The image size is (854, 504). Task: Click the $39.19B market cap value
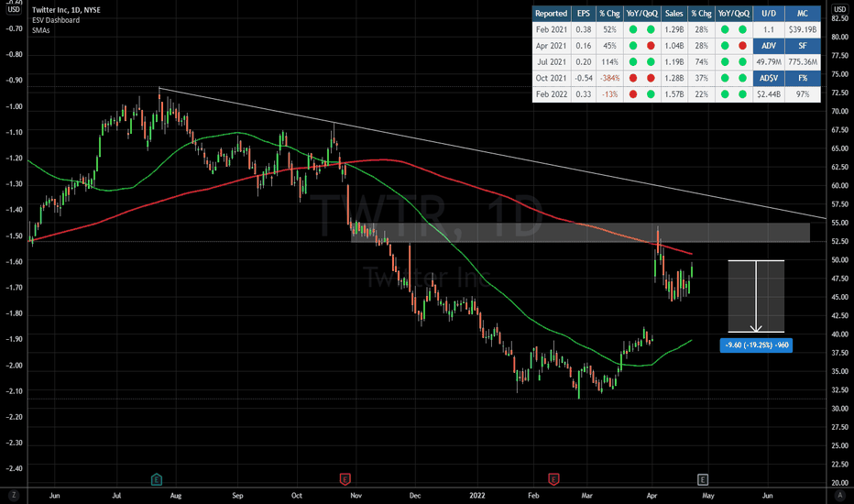coord(803,29)
